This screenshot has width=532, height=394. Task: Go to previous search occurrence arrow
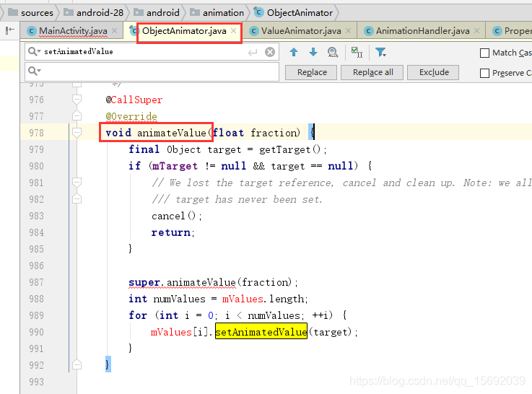click(x=294, y=52)
